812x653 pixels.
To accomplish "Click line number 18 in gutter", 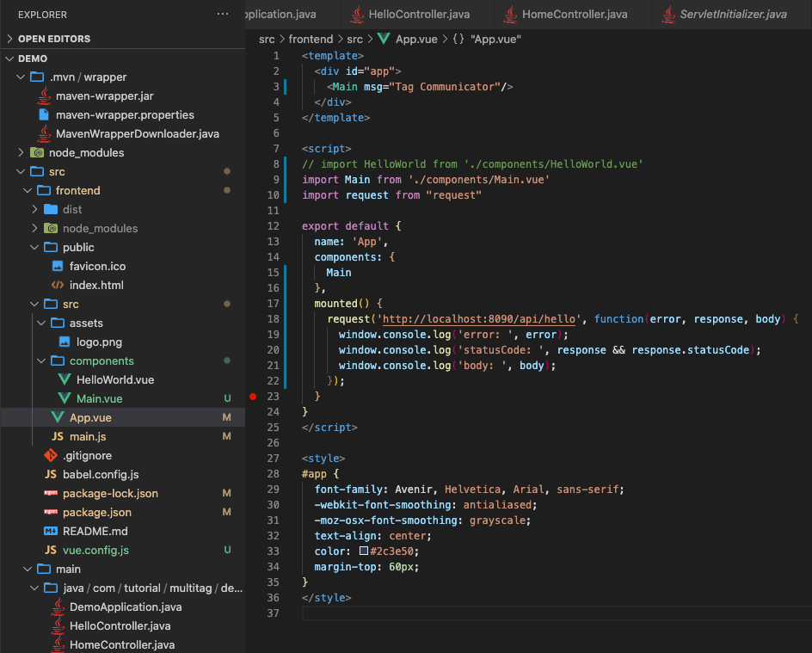I will [x=273, y=319].
